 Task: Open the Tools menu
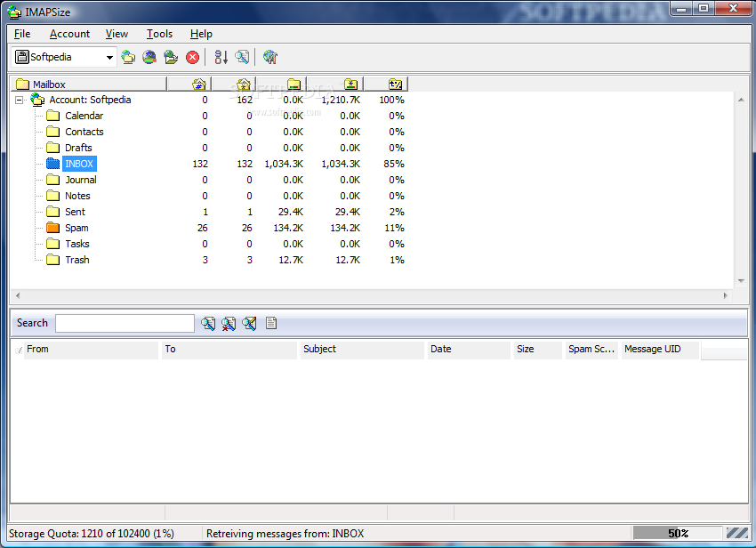(x=159, y=34)
